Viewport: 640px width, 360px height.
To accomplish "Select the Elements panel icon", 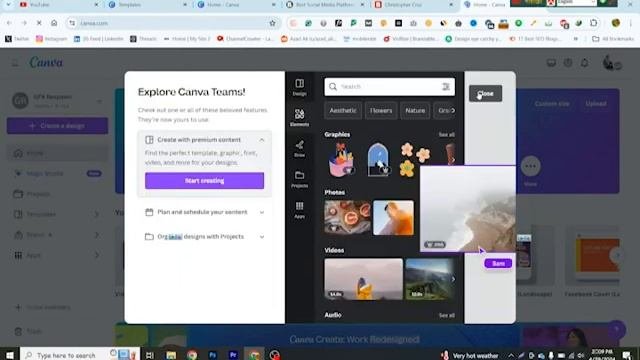I will coord(300,118).
